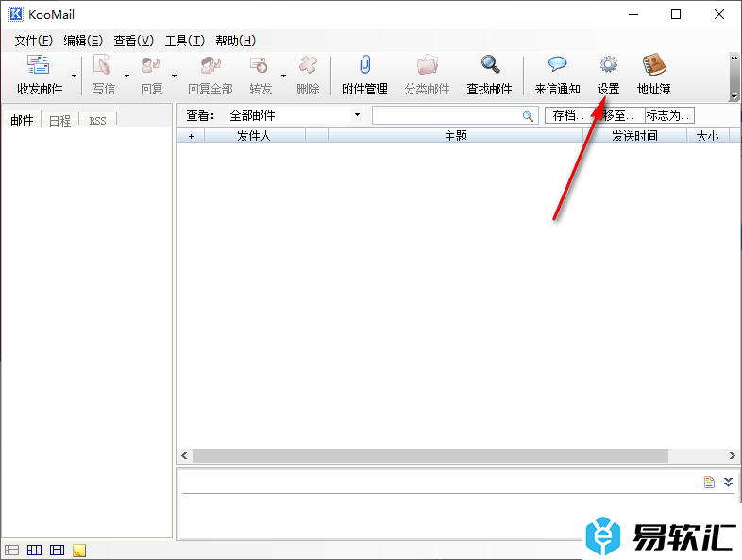Click the + column header
Viewport: 742px width, 560px height.
tap(191, 136)
